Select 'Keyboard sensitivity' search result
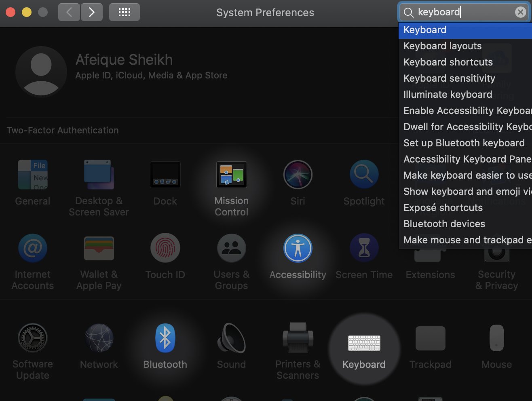Viewport: 532px width, 401px height. point(465,78)
